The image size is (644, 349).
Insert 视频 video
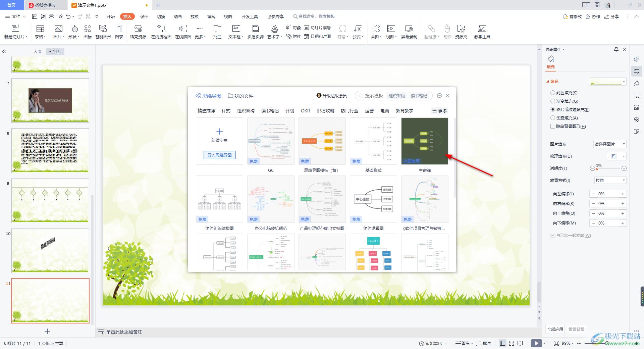pyautogui.click(x=391, y=32)
